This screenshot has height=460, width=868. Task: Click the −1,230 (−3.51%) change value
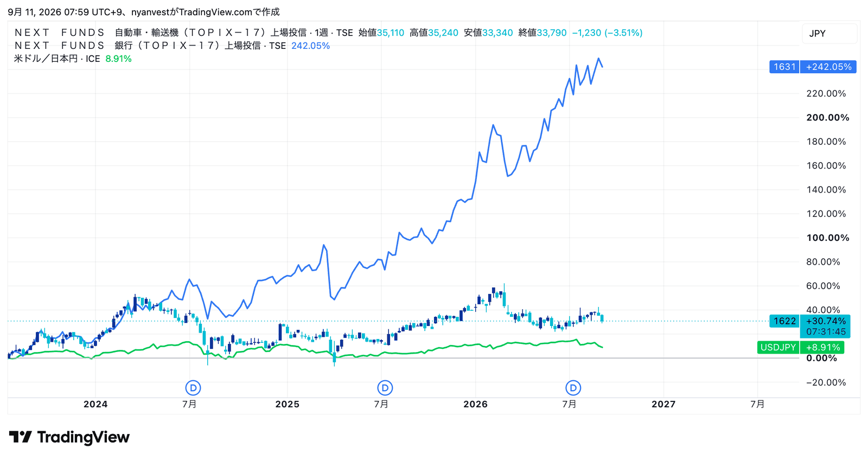(608, 33)
